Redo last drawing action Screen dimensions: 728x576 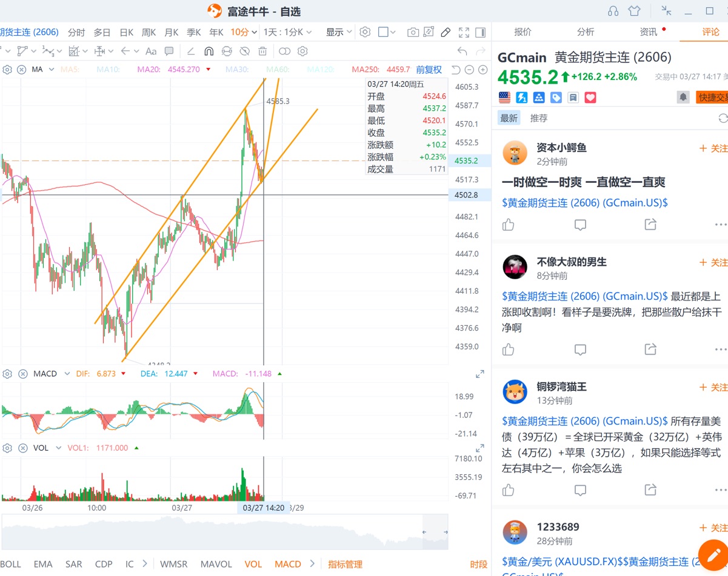coord(481,51)
